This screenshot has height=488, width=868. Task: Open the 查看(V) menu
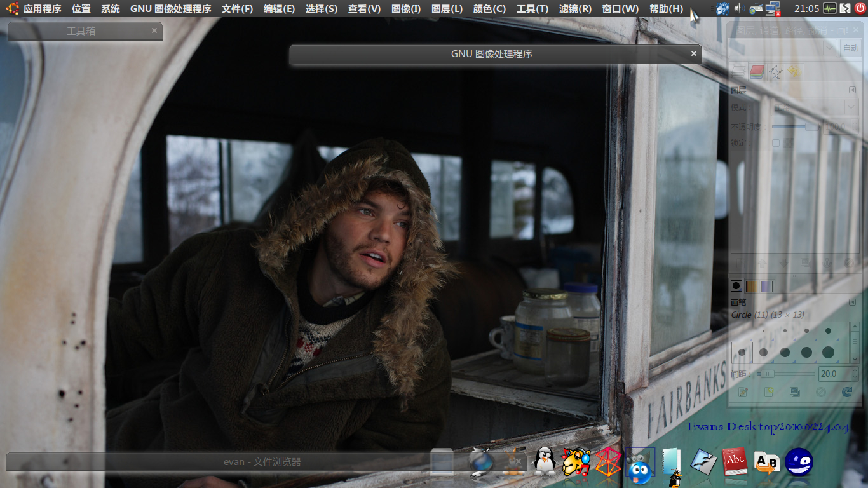click(364, 9)
